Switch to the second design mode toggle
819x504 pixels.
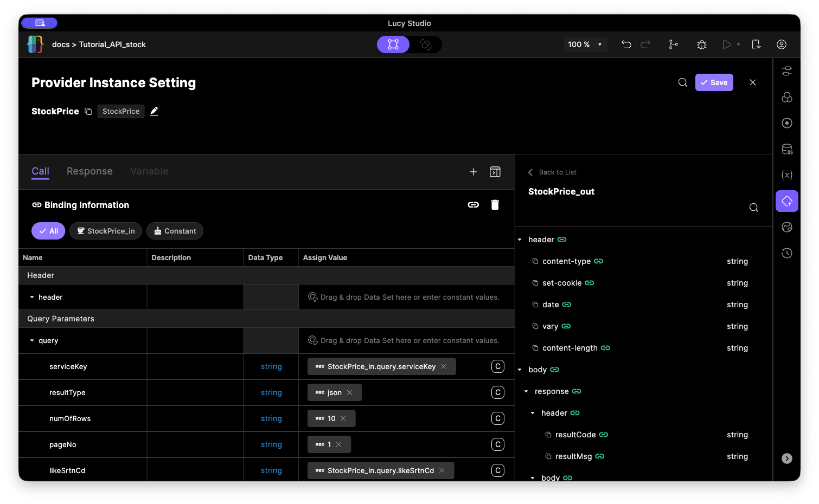point(426,44)
